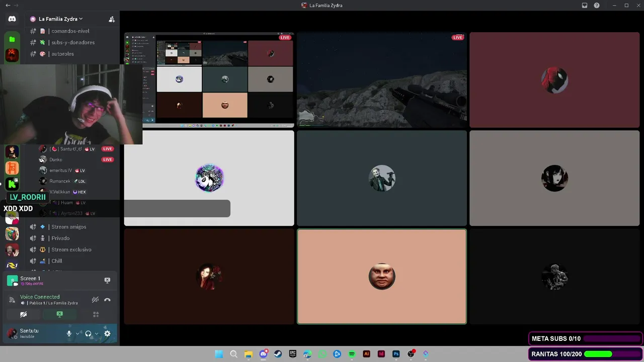Toggle headphones deafen in user panel
Screen dimensions: 644x362
coord(88,333)
